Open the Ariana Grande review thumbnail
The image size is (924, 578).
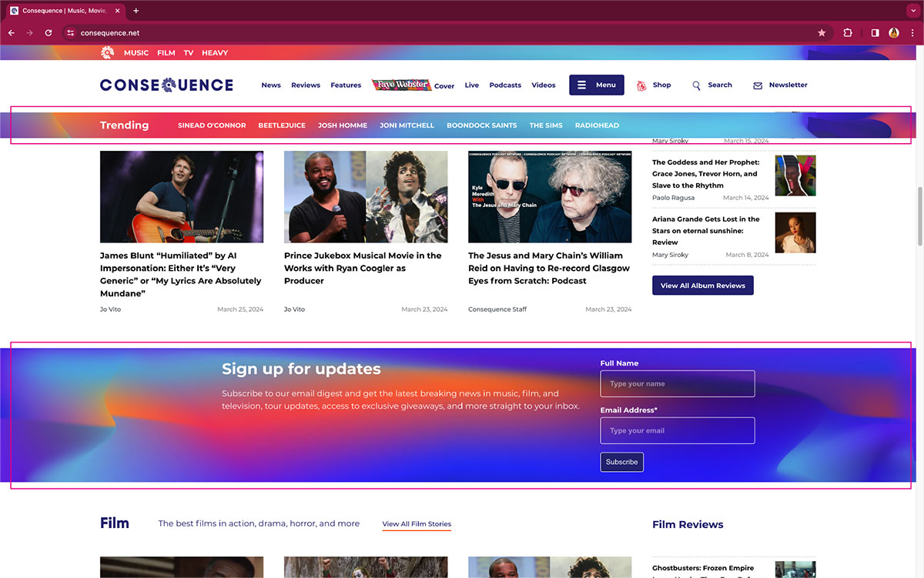[x=795, y=232]
